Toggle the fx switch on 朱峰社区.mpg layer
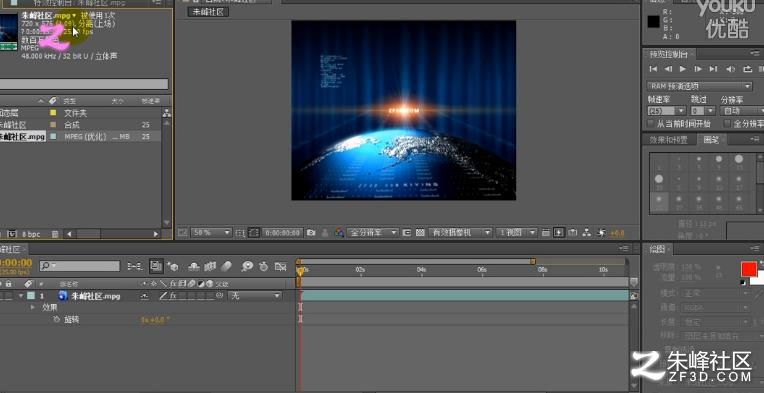764x393 pixels. click(173, 296)
